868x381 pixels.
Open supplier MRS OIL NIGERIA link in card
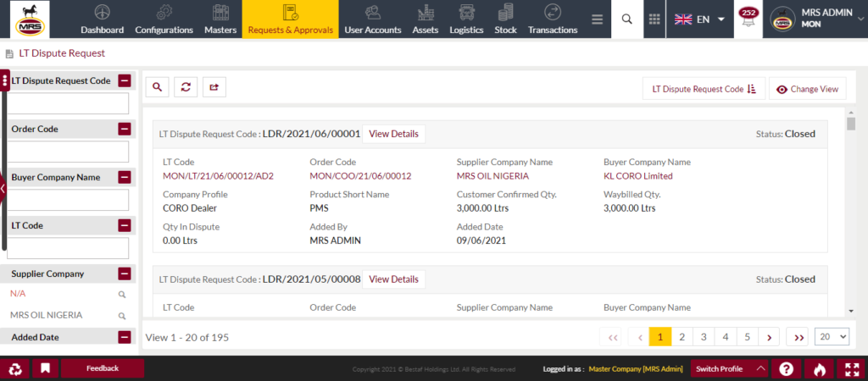tap(492, 176)
